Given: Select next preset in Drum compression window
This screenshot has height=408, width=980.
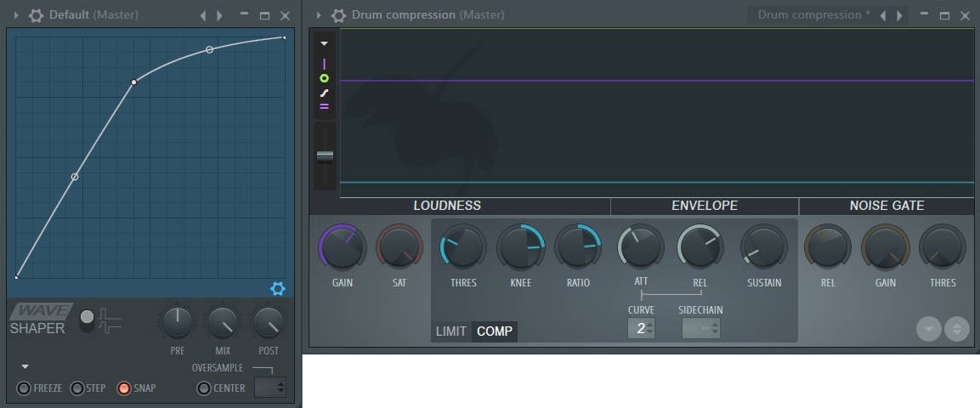Looking at the screenshot, I should tap(899, 15).
